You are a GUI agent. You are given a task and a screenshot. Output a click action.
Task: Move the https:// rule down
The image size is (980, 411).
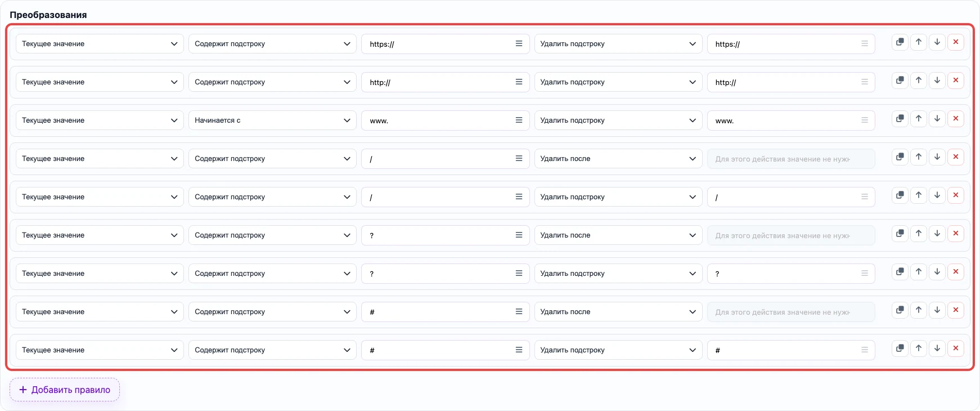click(x=937, y=42)
